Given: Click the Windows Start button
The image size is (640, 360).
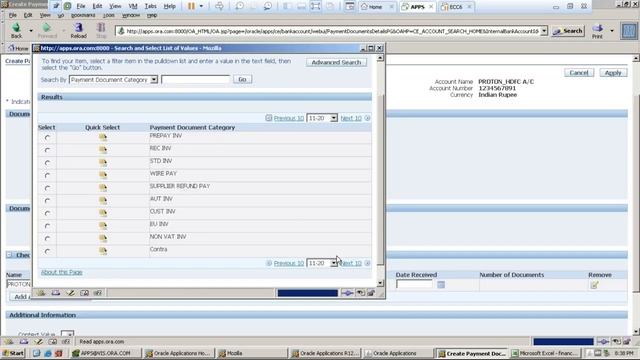Looking at the screenshot, I should 13,353.
